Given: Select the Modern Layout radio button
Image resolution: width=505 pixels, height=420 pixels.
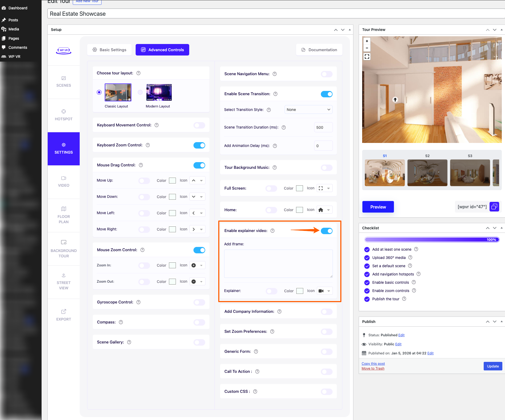Looking at the screenshot, I should [140, 92].
